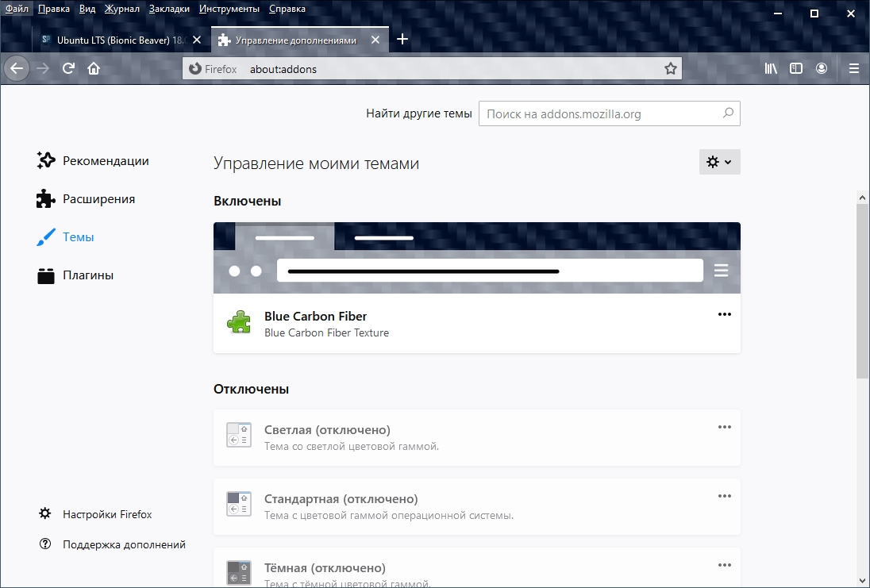870x588 pixels.
Task: Open Рекомендации in the sidebar
Action: coord(93,161)
